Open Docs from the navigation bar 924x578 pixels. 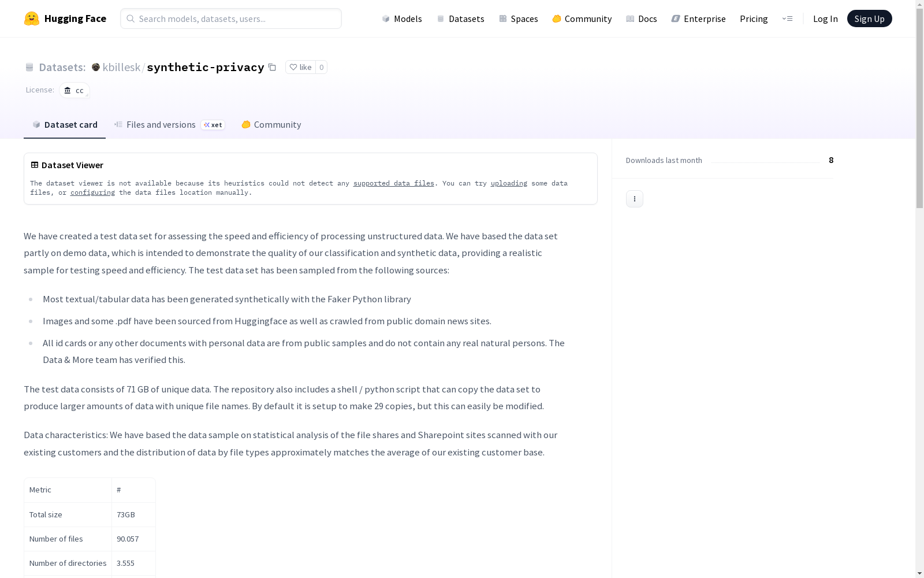click(642, 18)
